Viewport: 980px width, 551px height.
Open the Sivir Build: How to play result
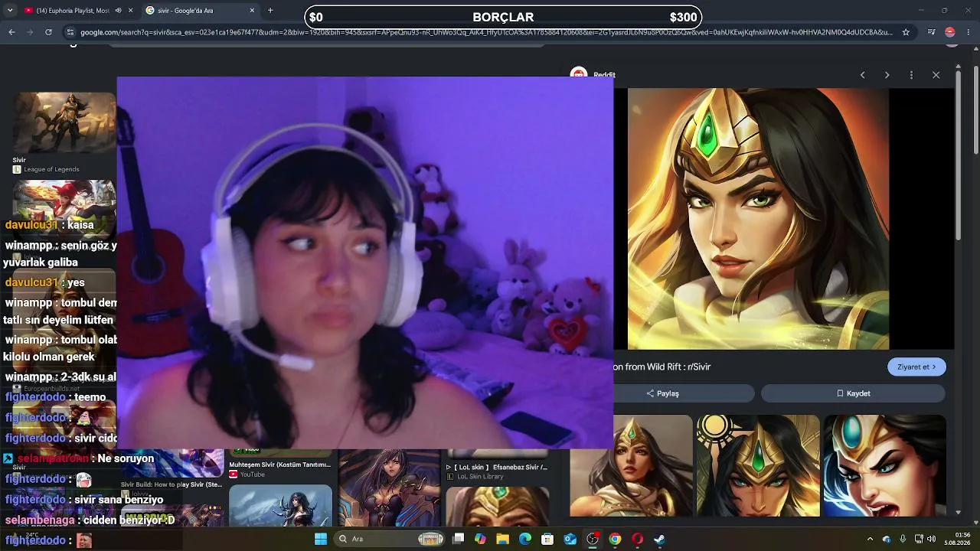tap(171, 484)
